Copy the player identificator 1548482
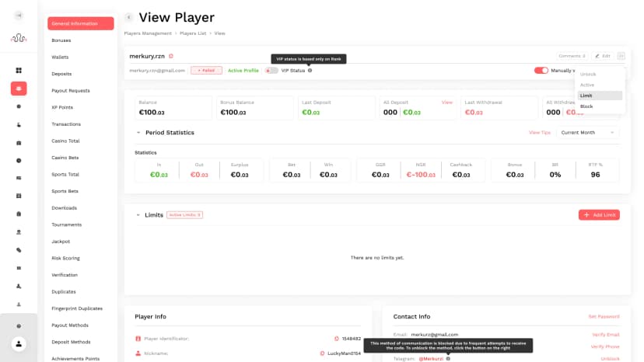The image size is (644, 362). (336, 339)
